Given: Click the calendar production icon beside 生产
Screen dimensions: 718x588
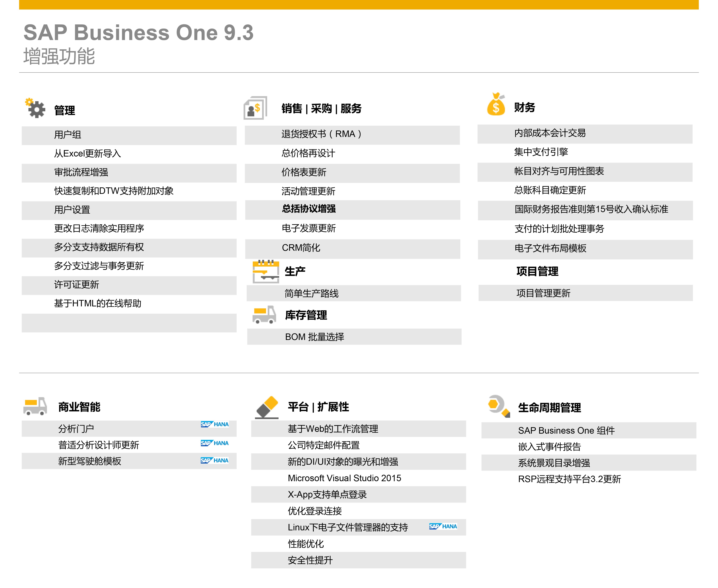Looking at the screenshot, I should (266, 272).
